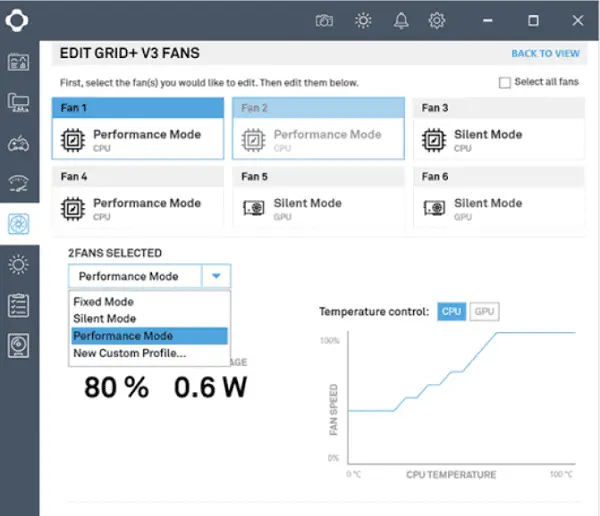This screenshot has height=516, width=600.
Task: Check the Select all fans checkbox
Action: [505, 82]
